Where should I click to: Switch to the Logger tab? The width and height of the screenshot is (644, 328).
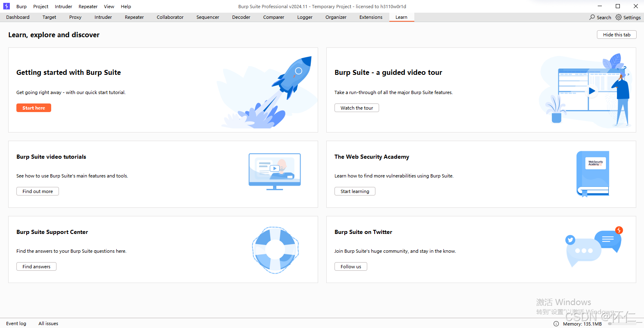305,17
